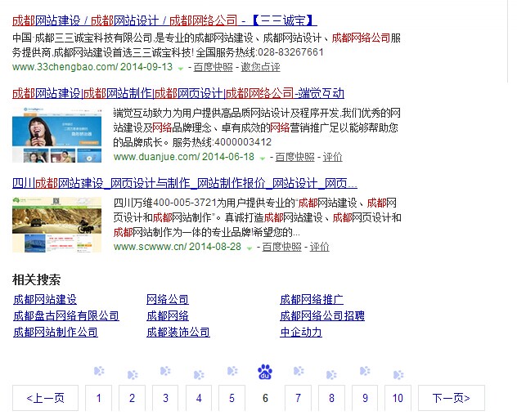Click the paw icon above page 3
This screenshot has height=420, width=517.
(x=165, y=371)
